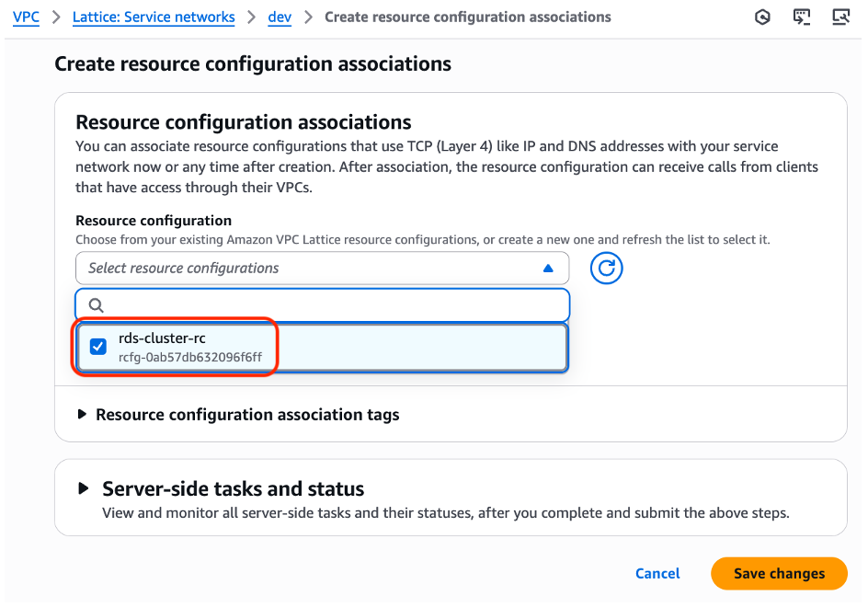Image resolution: width=868 pixels, height=607 pixels.
Task: Refresh the resource configuration list
Action: [x=606, y=269]
